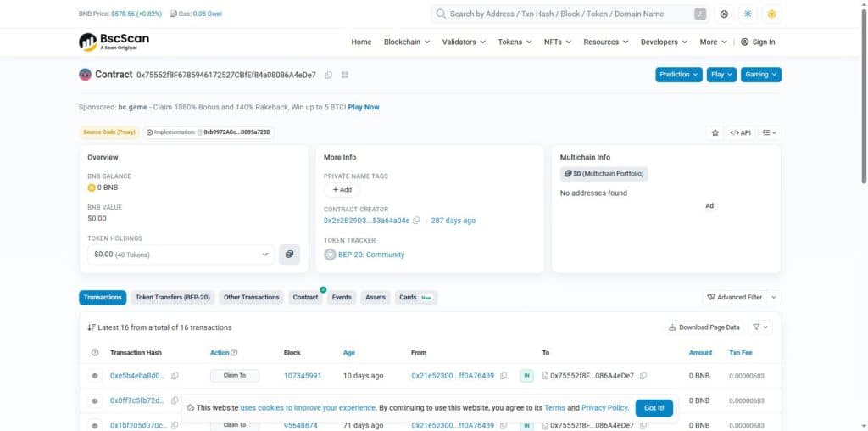Open Resources menu
This screenshot has height=431, width=868.
[606, 42]
